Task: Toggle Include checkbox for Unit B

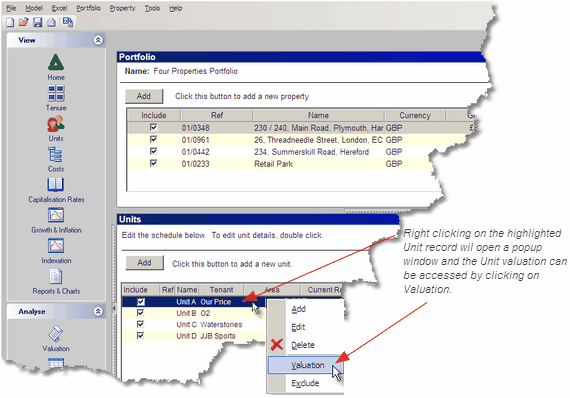Action: [x=140, y=313]
